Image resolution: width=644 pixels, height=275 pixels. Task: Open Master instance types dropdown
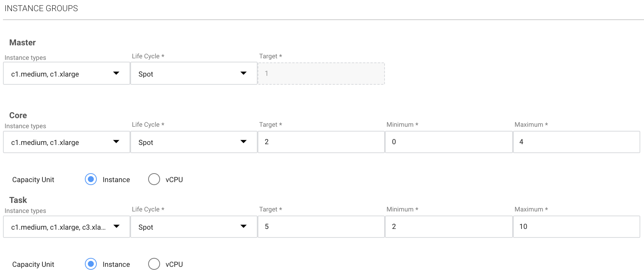66,74
